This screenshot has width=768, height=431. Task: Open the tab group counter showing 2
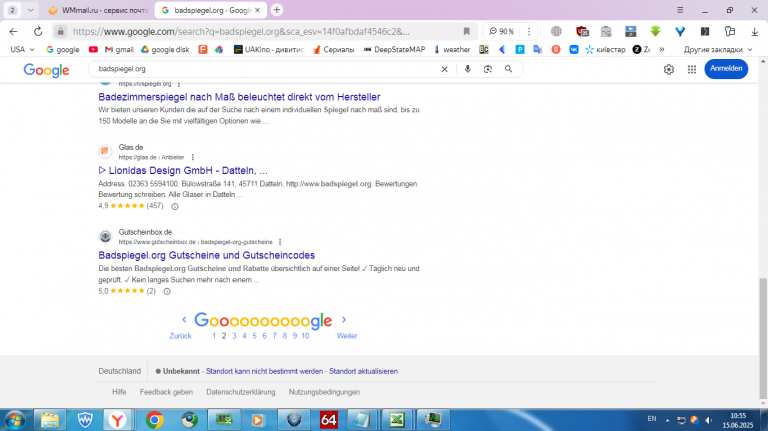[x=12, y=10]
